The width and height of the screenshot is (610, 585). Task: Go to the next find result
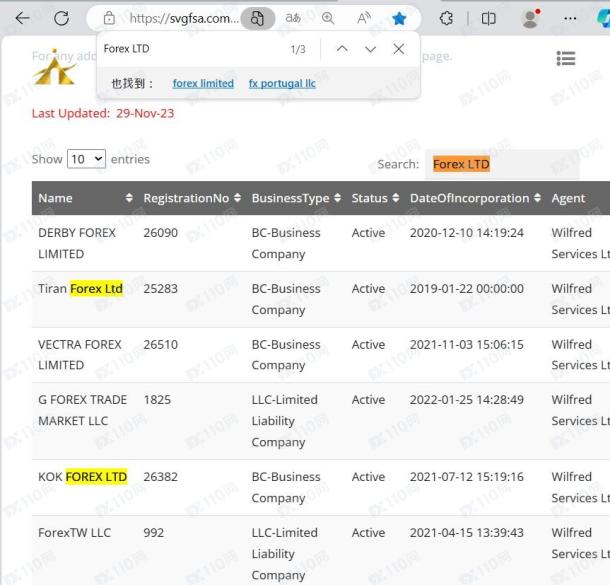[370, 49]
